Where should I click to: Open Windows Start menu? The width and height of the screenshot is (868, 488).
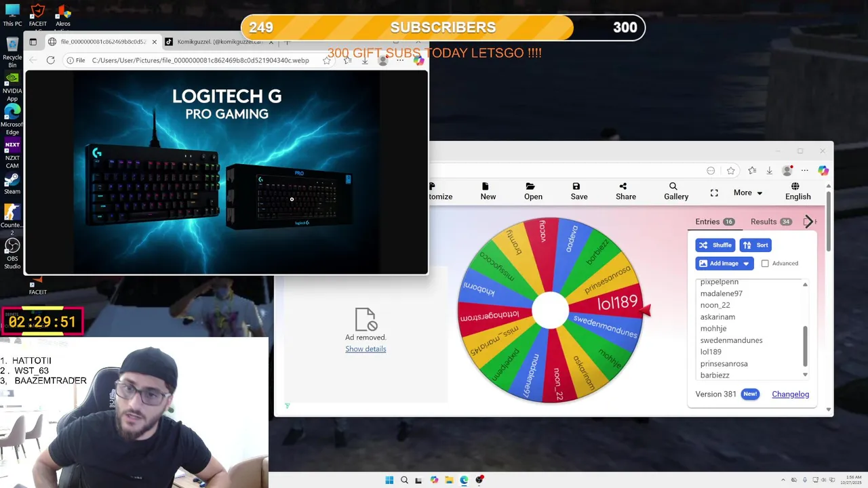[389, 480]
